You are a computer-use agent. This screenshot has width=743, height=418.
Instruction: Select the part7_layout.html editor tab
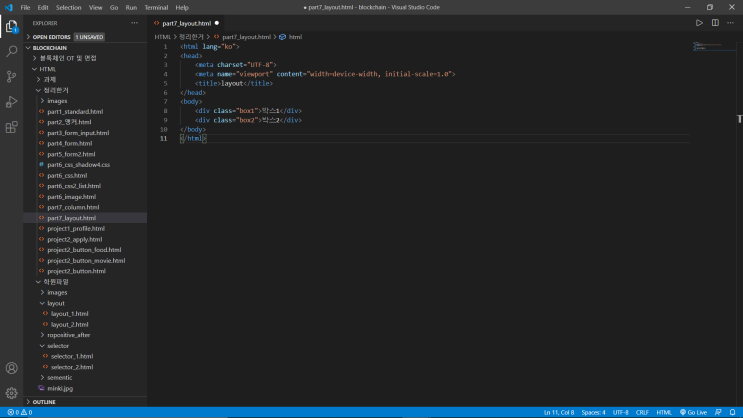point(186,23)
